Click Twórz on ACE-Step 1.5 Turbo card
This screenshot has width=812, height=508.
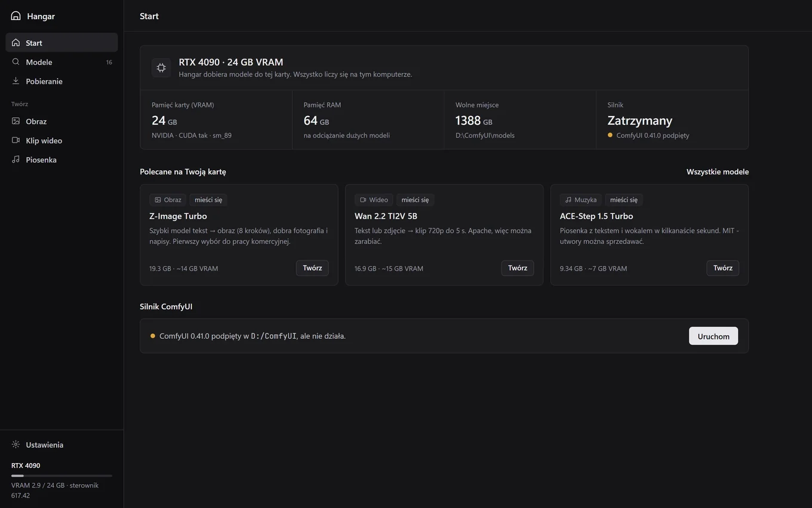[722, 268]
